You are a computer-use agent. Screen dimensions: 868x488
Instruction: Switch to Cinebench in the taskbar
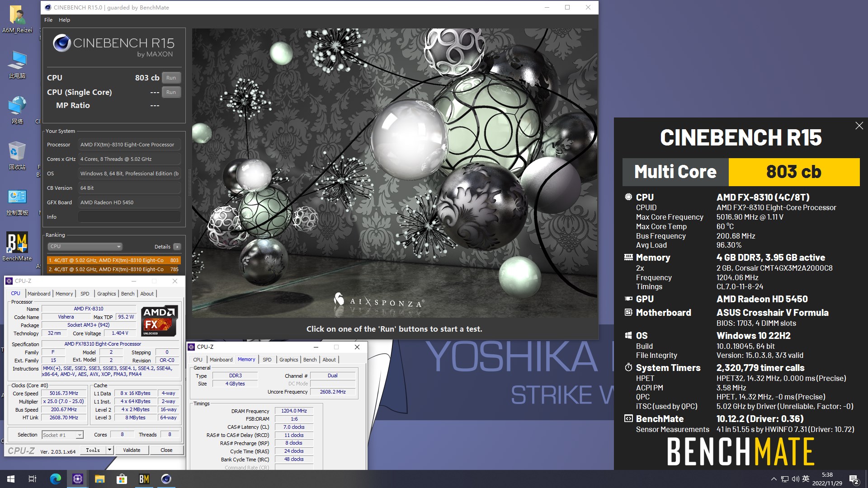click(166, 479)
